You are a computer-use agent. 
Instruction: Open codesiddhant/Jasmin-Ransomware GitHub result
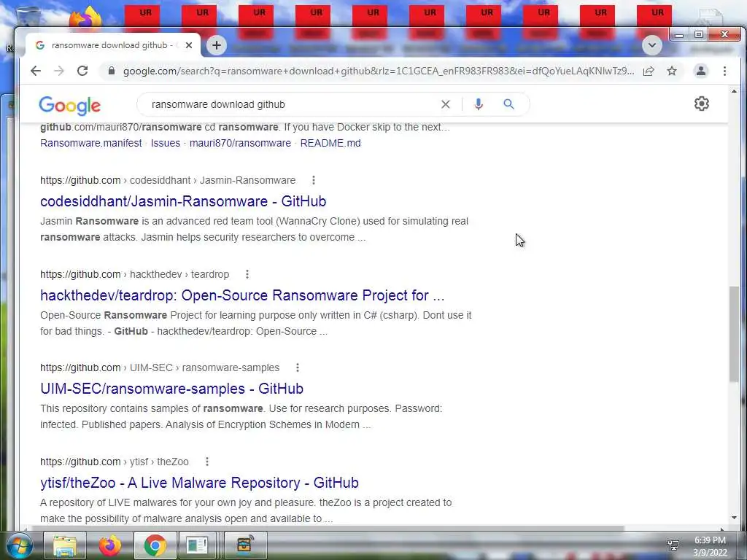click(x=183, y=201)
